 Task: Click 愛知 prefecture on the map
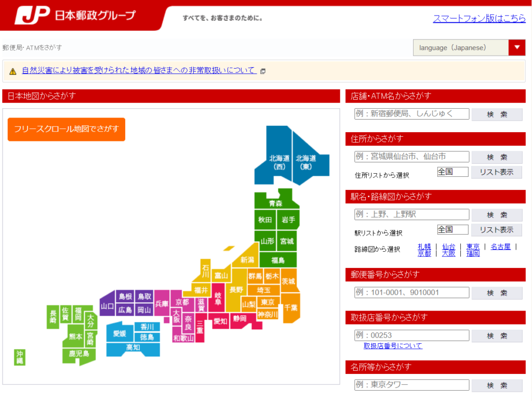click(220, 322)
